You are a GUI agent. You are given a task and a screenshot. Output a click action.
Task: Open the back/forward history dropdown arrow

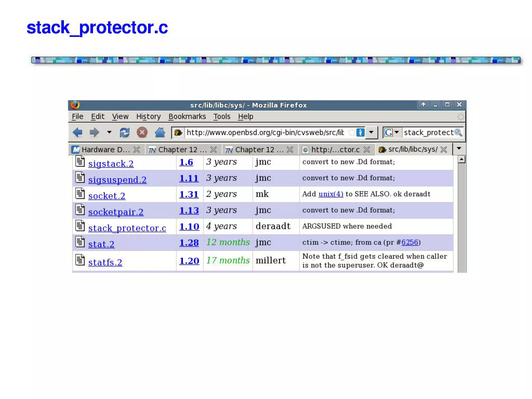[x=109, y=132]
